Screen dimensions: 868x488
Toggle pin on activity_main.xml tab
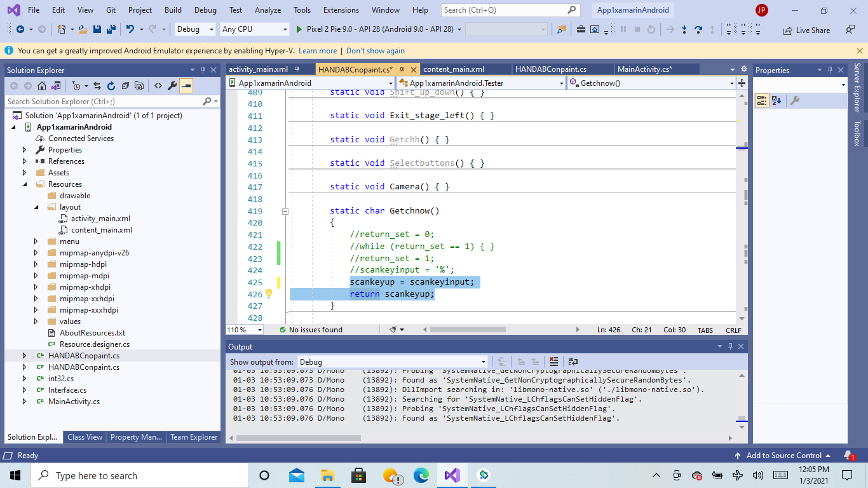[298, 69]
